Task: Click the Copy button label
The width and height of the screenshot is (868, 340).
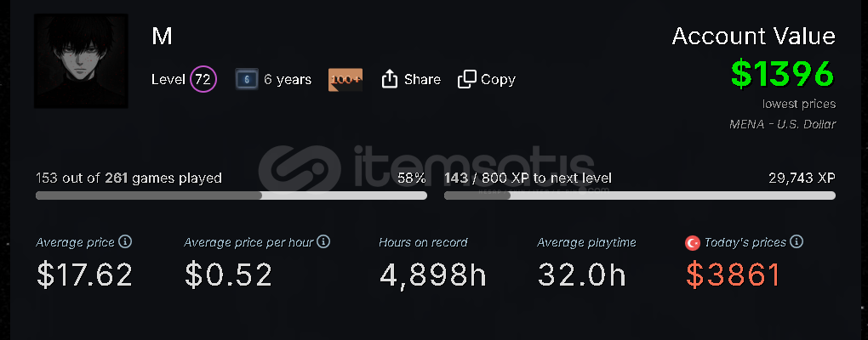Action: point(498,80)
